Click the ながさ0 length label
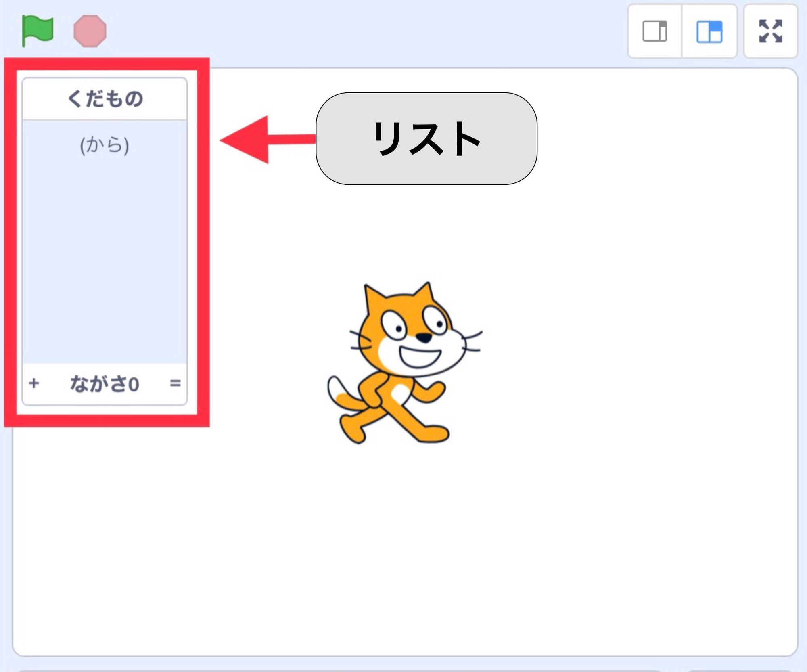The width and height of the screenshot is (807, 672). pos(105,384)
